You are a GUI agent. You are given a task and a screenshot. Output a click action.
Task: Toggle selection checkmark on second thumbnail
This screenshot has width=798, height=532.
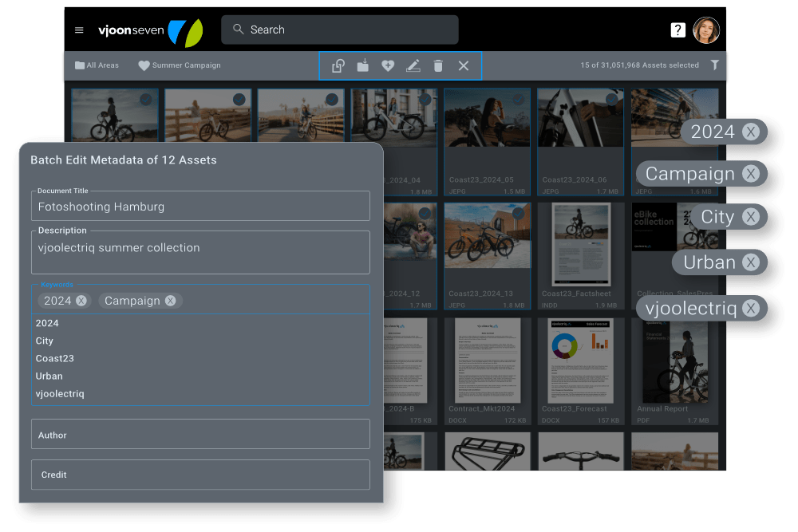[239, 100]
